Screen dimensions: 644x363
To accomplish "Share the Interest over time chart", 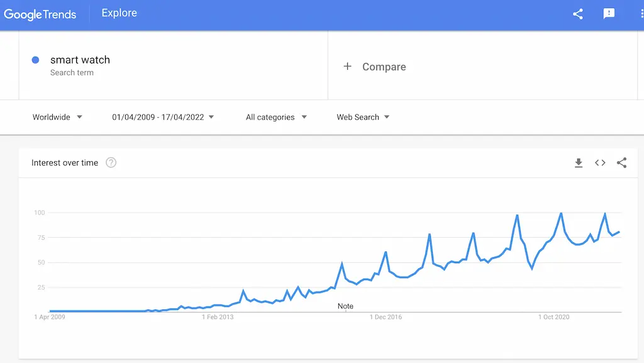I will click(621, 162).
